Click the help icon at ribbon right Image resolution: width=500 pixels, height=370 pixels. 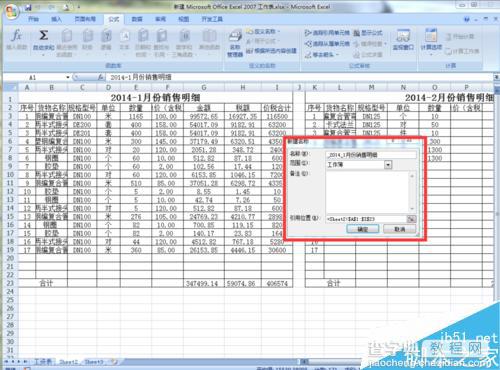click(467, 20)
